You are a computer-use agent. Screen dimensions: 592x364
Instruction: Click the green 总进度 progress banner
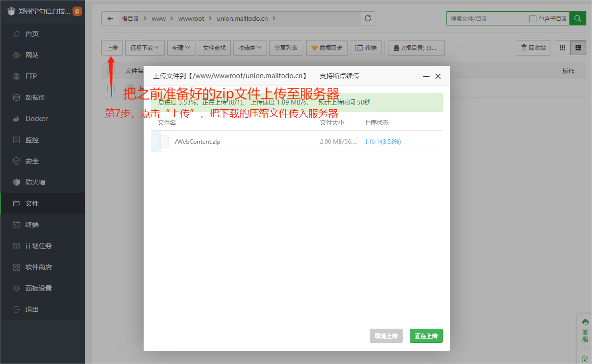point(297,102)
